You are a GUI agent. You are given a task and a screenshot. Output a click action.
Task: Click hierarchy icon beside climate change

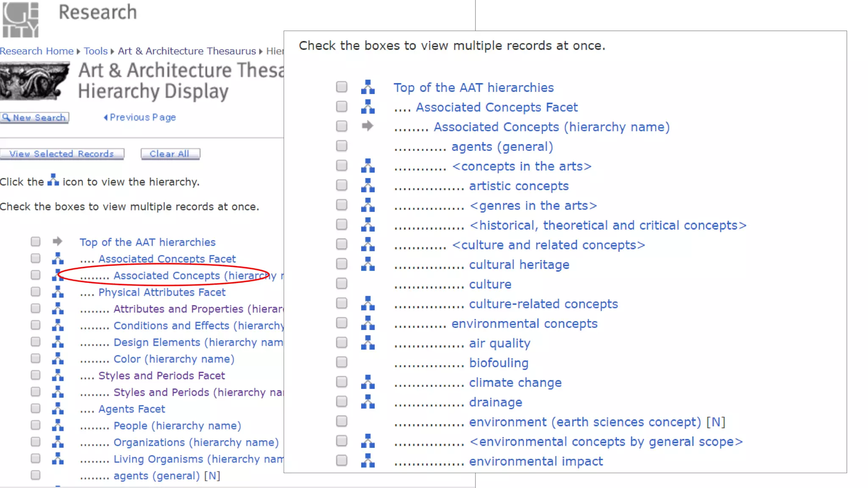367,382
